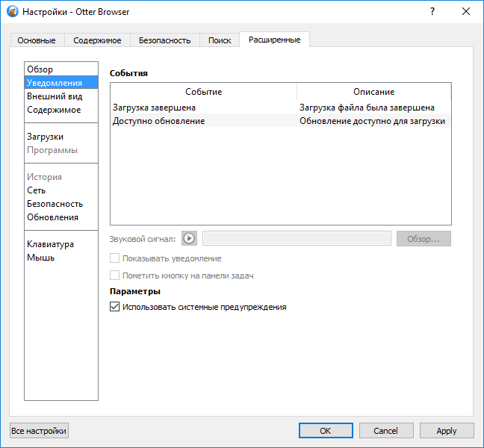Select the Загрузка завершена event row
This screenshot has width=484, height=448.
coord(281,108)
